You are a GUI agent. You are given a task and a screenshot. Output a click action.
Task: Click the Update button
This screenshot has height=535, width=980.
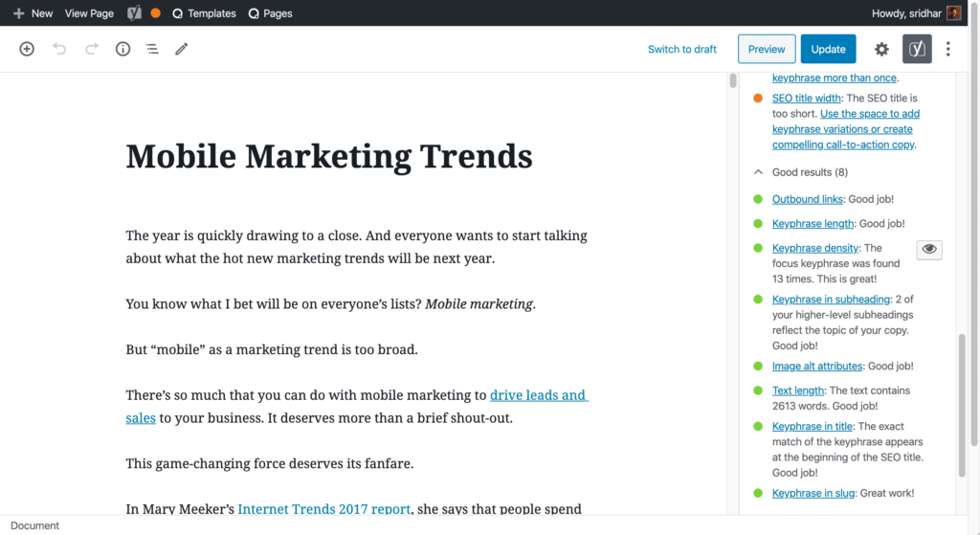tap(828, 49)
